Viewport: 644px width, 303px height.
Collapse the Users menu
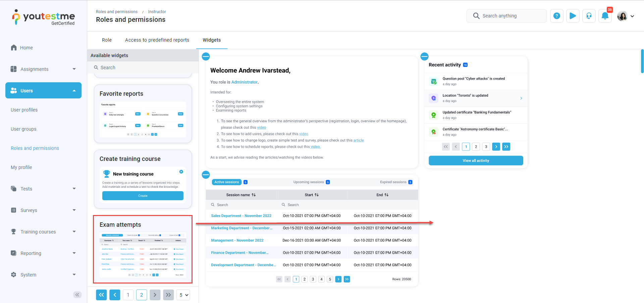tap(43, 90)
